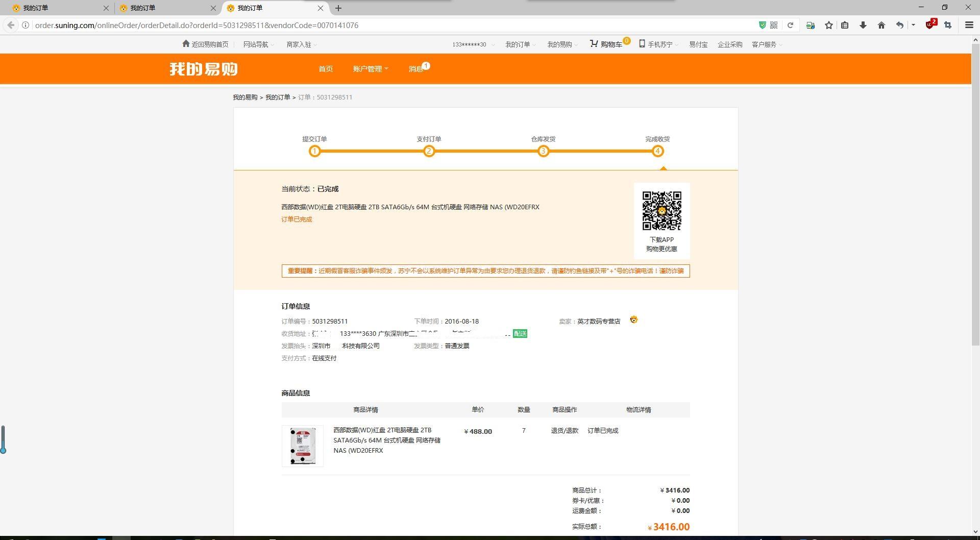This screenshot has width=980, height=540.
Task: Click the browser home icon
Action: tap(881, 25)
